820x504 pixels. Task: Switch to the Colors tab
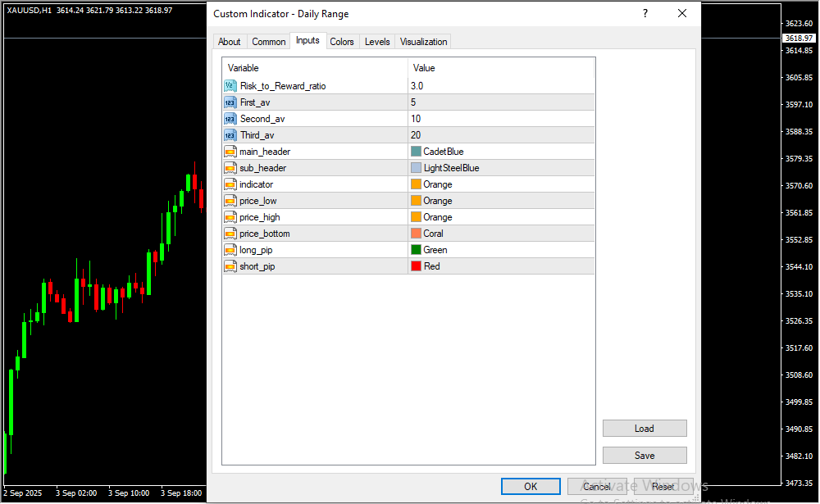(x=342, y=42)
